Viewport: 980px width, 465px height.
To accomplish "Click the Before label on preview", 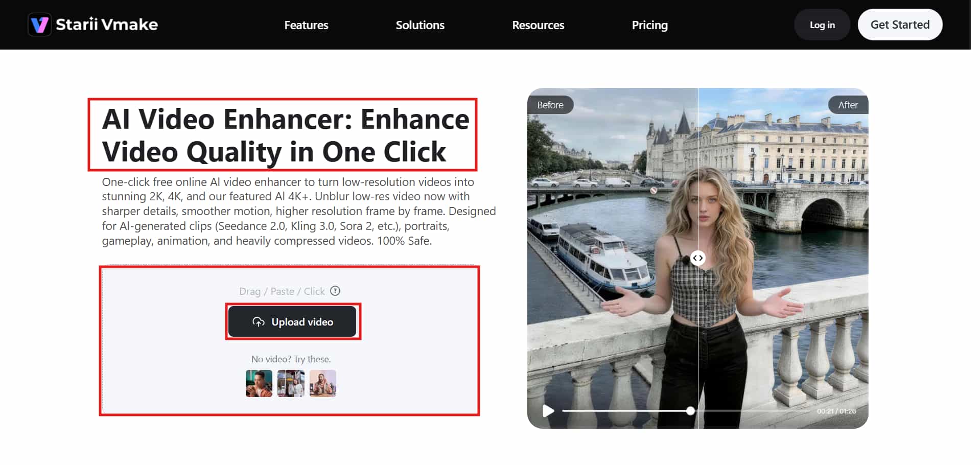I will (550, 105).
